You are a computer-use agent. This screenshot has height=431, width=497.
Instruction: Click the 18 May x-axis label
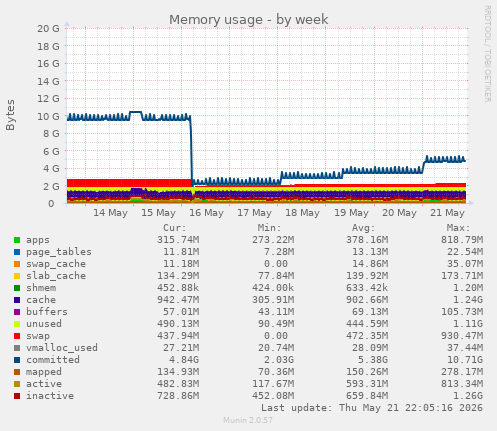302,213
